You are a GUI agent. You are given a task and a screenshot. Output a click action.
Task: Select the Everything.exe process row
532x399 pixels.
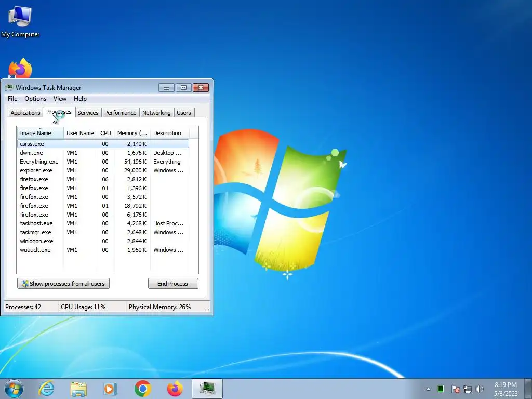pos(103,162)
